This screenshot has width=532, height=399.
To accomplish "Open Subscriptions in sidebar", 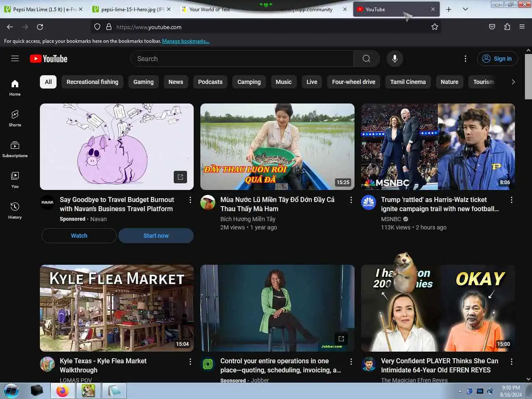I will coord(15,149).
